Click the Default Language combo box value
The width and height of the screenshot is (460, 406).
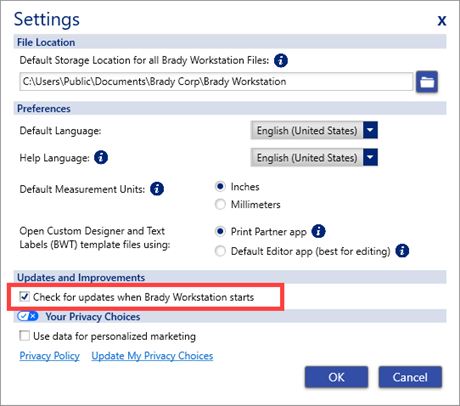307,130
